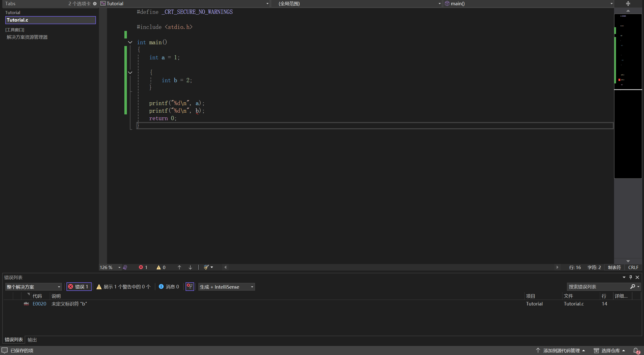The height and width of the screenshot is (355, 644).
Task: Click the Tutorial project label under Tabs
Action: [x=13, y=13]
